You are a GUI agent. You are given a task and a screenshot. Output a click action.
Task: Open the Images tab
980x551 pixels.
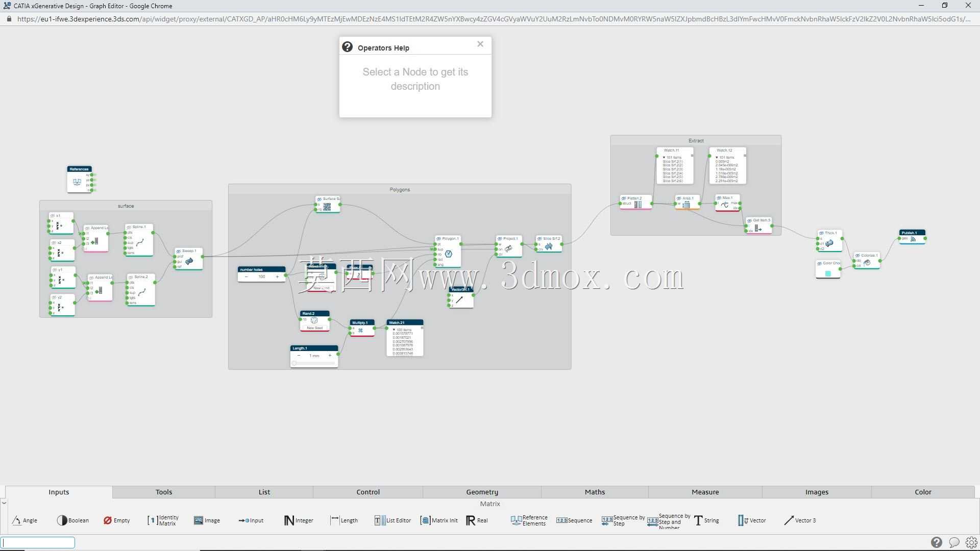click(x=817, y=492)
